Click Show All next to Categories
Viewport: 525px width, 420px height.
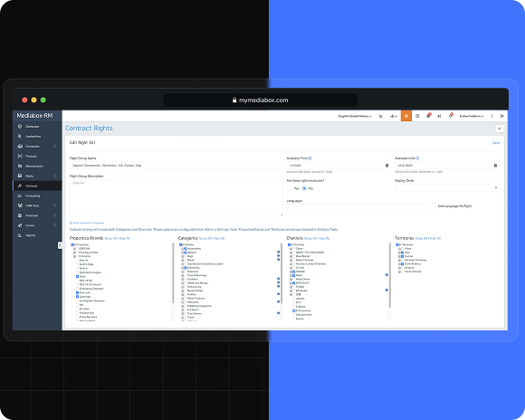coord(205,238)
